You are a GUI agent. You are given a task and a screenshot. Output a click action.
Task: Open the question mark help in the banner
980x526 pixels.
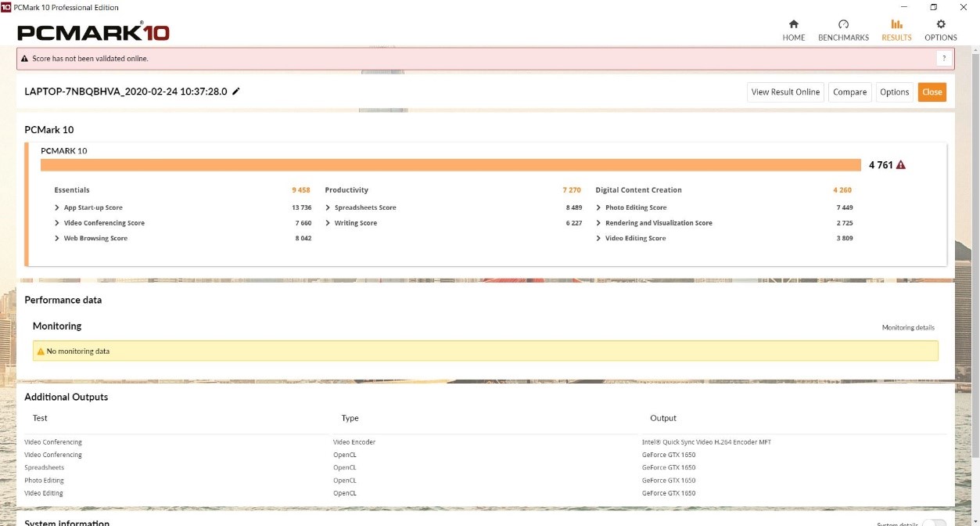tap(944, 59)
